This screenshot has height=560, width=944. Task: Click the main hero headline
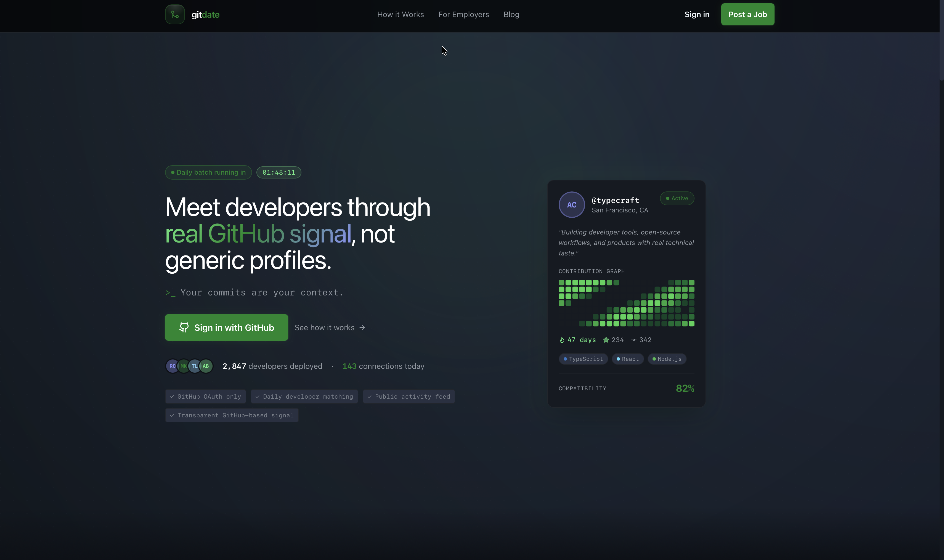click(x=298, y=234)
